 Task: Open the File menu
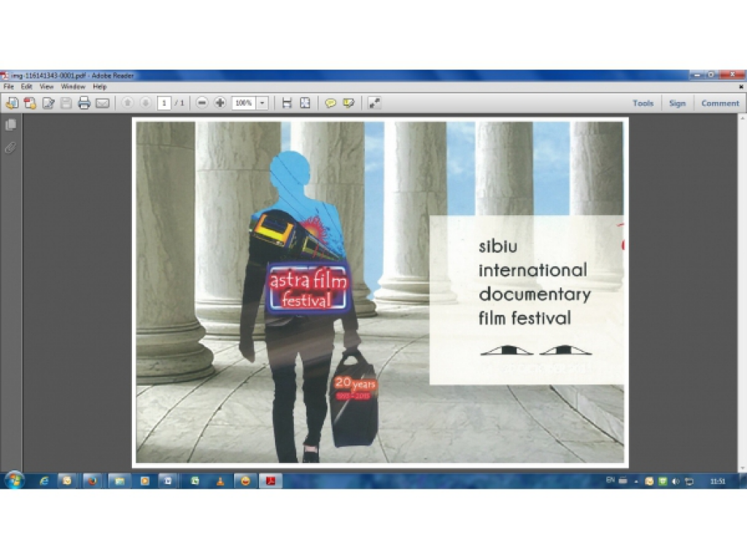pyautogui.click(x=9, y=87)
